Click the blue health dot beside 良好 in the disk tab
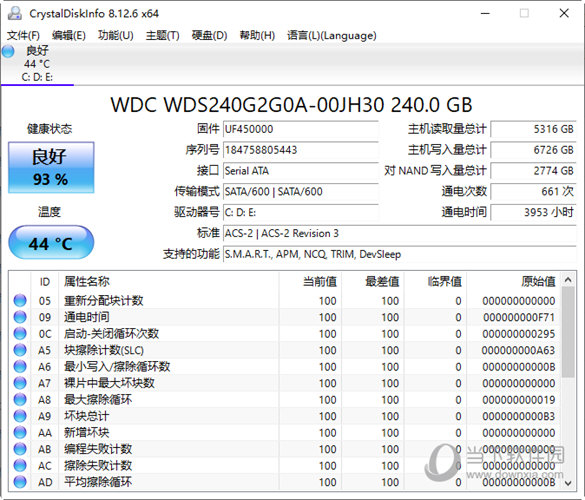The width and height of the screenshot is (585, 500). (x=8, y=51)
